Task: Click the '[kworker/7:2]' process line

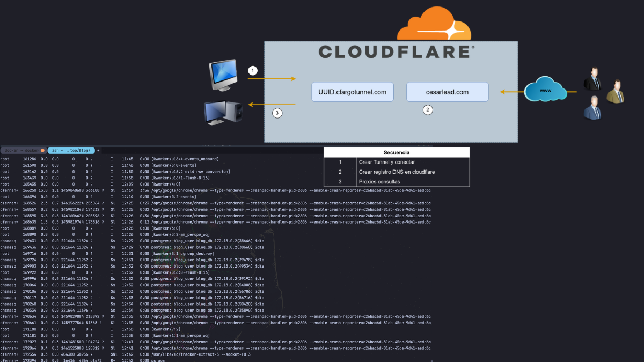Action: point(165,329)
